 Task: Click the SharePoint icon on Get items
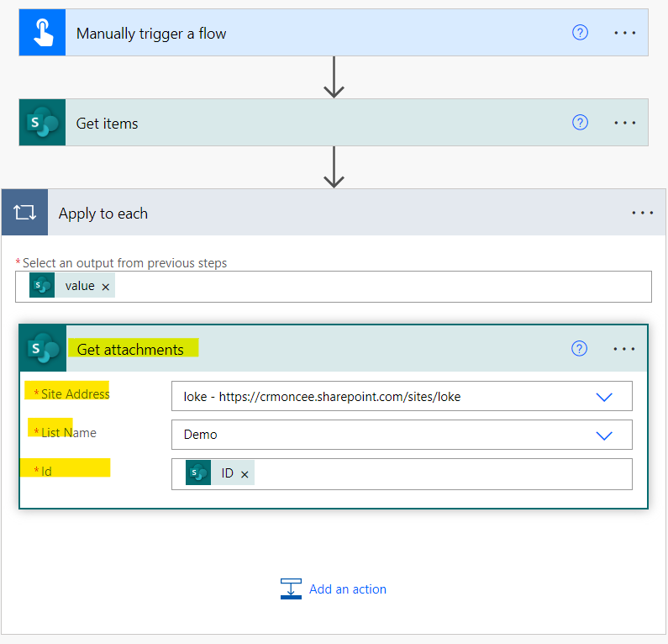42,123
